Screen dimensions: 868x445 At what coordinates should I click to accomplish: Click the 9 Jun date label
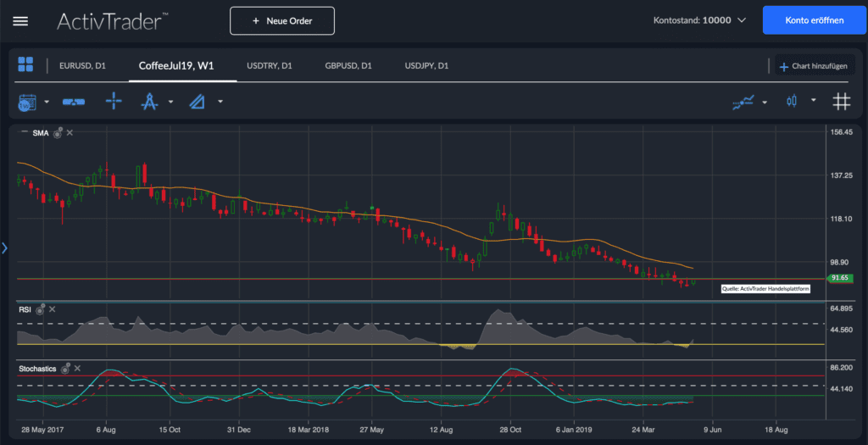[712, 430]
